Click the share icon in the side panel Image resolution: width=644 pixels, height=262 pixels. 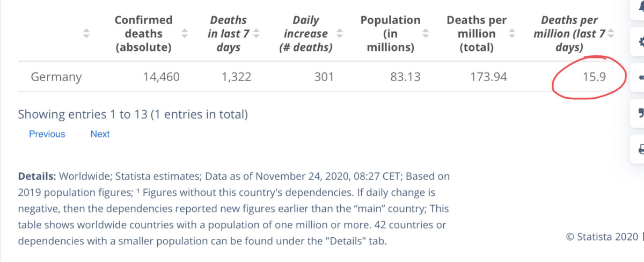point(640,77)
